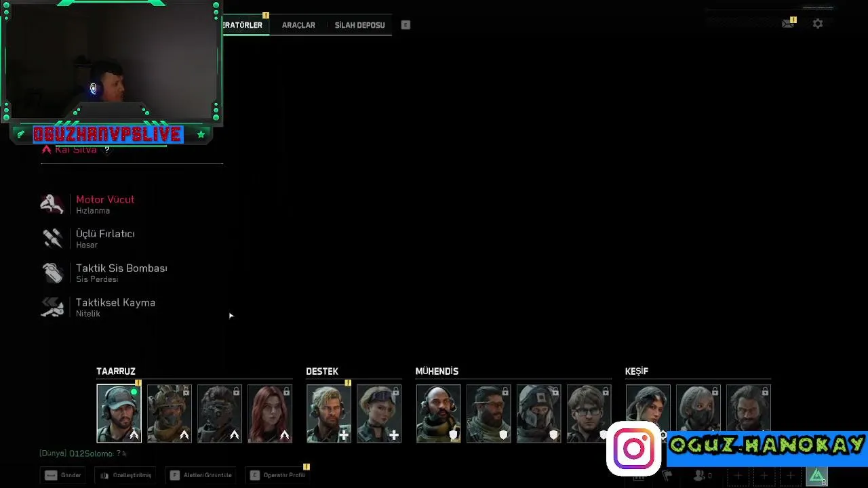Click the Motor Vücut ability label
The width and height of the screenshot is (868, 488).
(105, 199)
